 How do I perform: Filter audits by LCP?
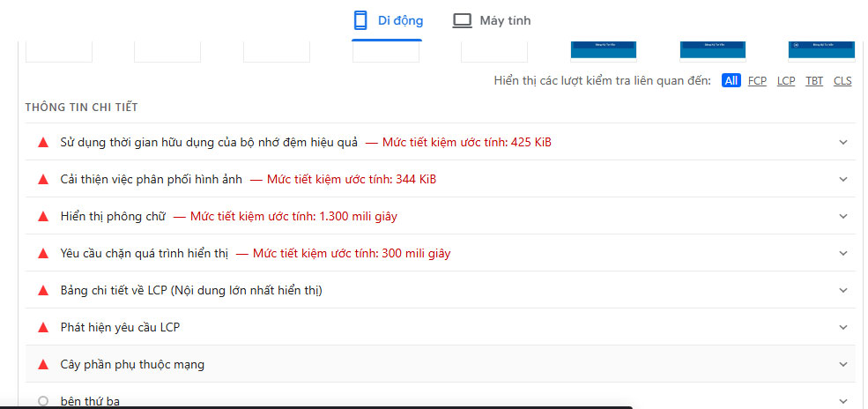click(786, 81)
